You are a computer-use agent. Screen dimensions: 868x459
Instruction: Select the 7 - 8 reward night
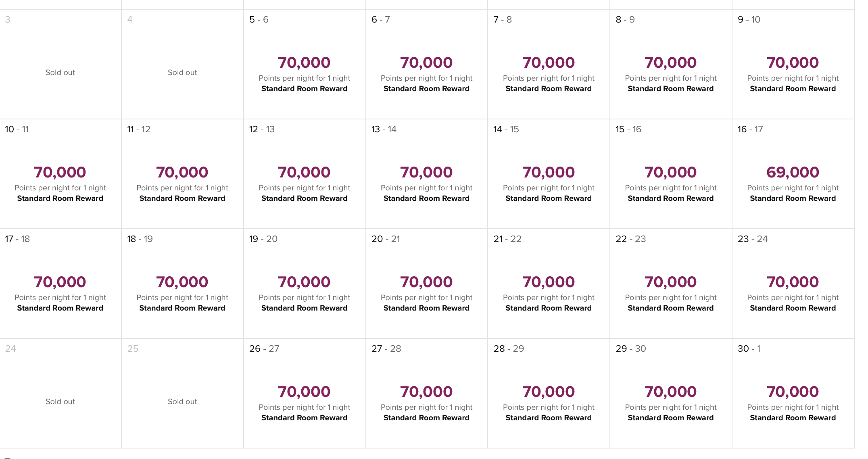coord(549,65)
